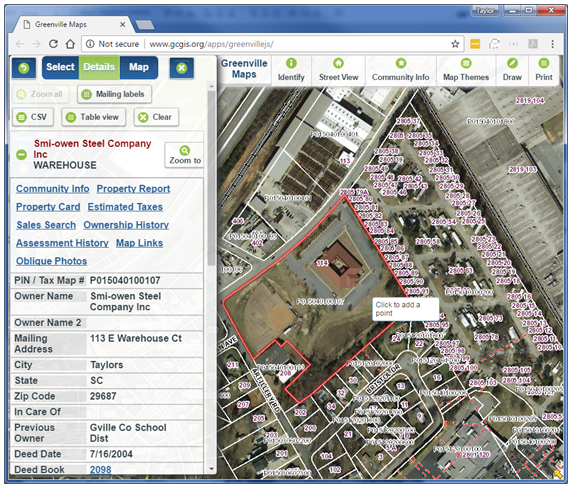The height and width of the screenshot is (487, 571).
Task: Export results as CSV
Action: [x=33, y=117]
